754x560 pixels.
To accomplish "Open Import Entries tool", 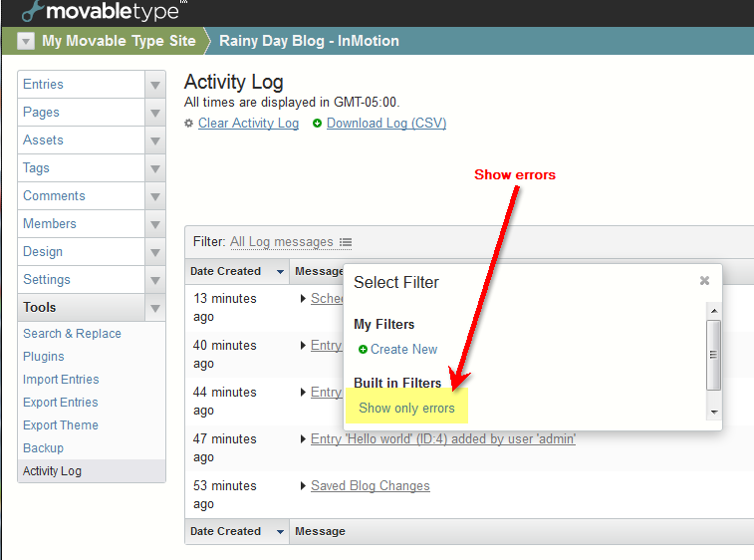I will coord(61,379).
